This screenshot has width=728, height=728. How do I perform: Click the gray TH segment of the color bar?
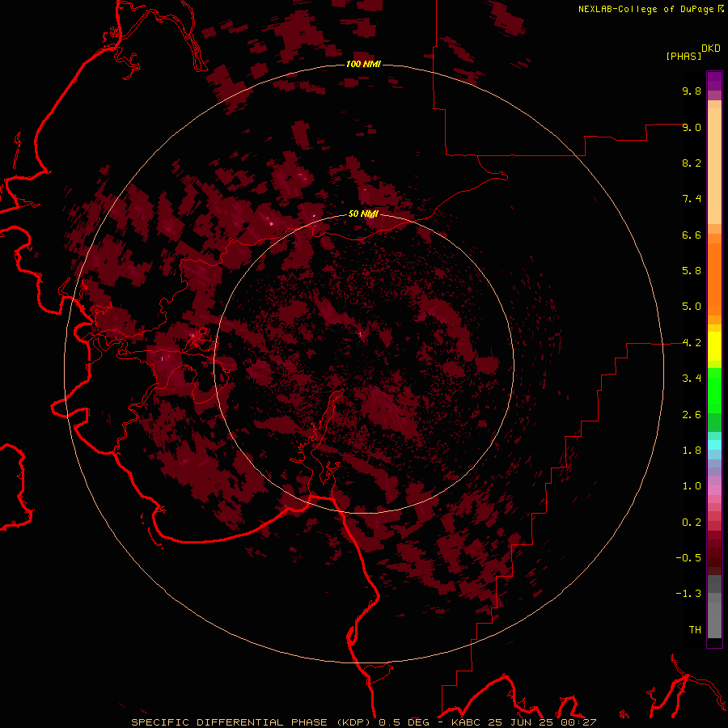click(714, 620)
